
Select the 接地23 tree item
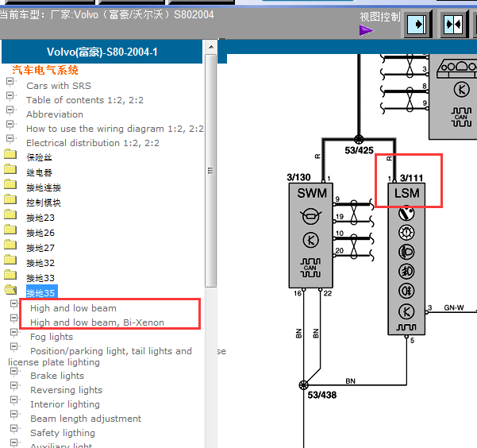click(40, 218)
